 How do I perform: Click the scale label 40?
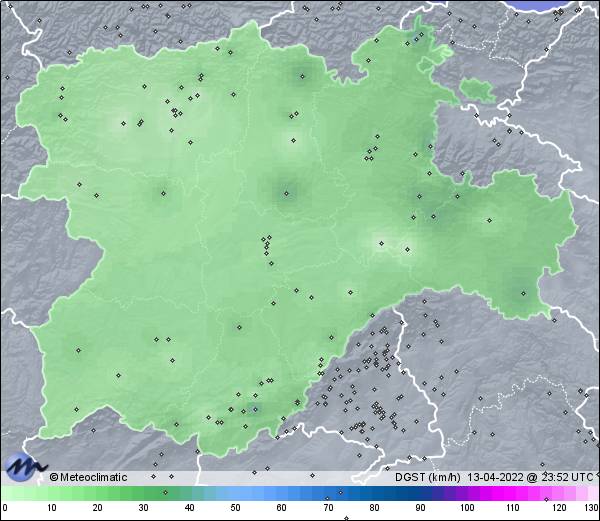click(189, 508)
